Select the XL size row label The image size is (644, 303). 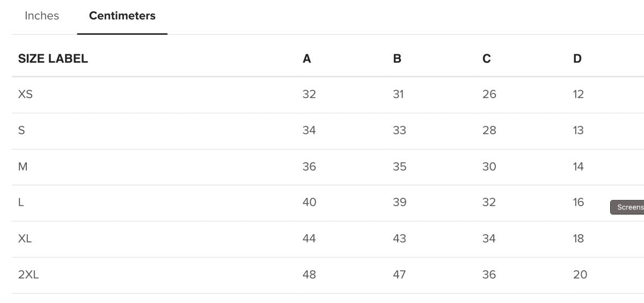[25, 239]
